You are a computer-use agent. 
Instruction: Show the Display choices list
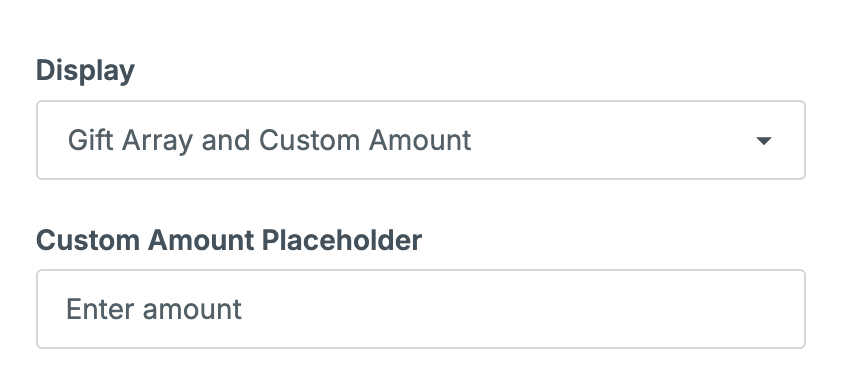pyautogui.click(x=421, y=140)
